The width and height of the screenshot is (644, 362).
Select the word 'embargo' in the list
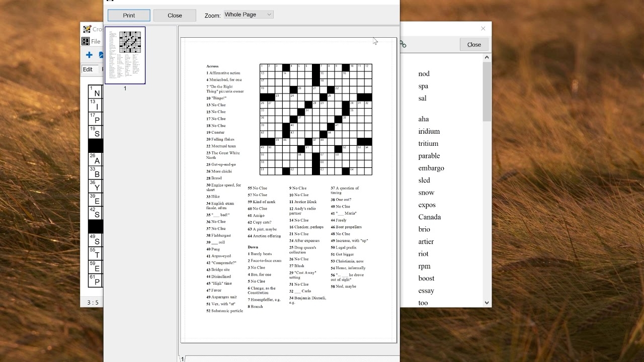coord(431,168)
